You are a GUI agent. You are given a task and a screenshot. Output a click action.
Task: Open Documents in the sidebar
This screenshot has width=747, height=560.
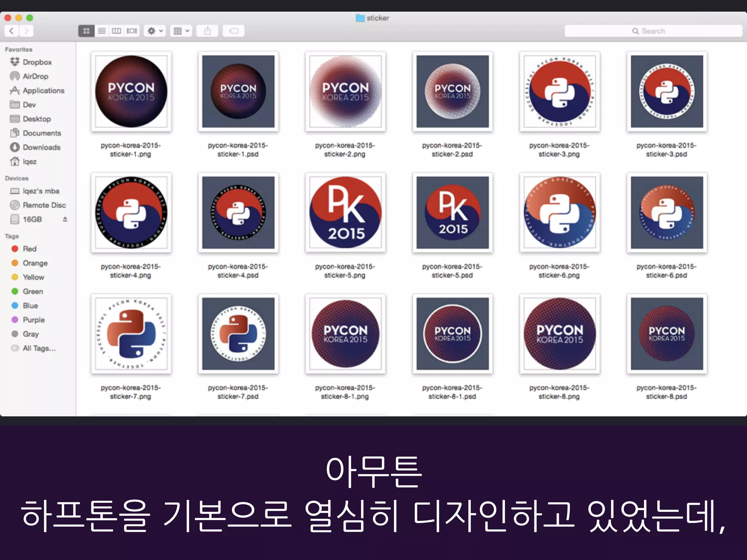(36, 133)
